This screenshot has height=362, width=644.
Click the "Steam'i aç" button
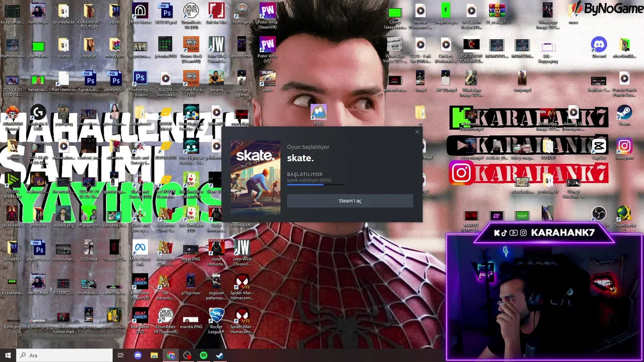pos(350,201)
